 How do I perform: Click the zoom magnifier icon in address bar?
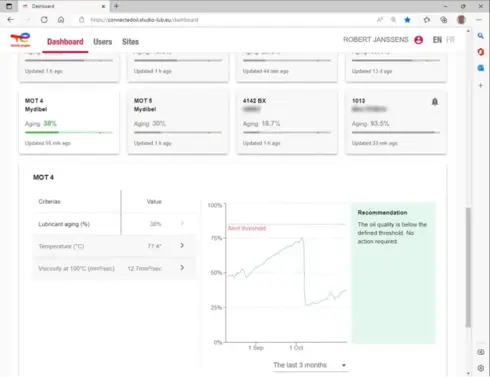[x=393, y=20]
